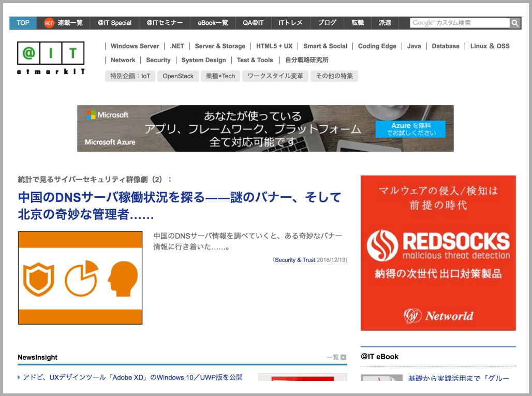Open Microsoft Azure banner ad

point(265,128)
